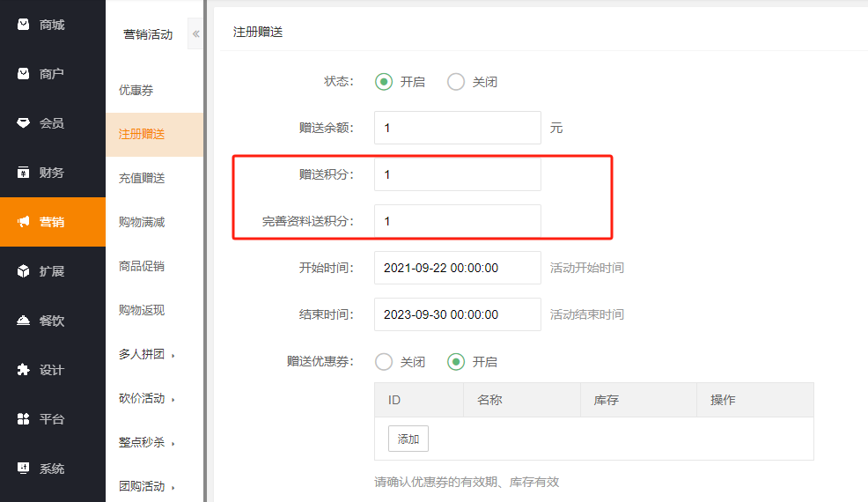Click the 餐饮 dining icon in sidebar
The height and width of the screenshot is (502, 868).
click(24, 321)
